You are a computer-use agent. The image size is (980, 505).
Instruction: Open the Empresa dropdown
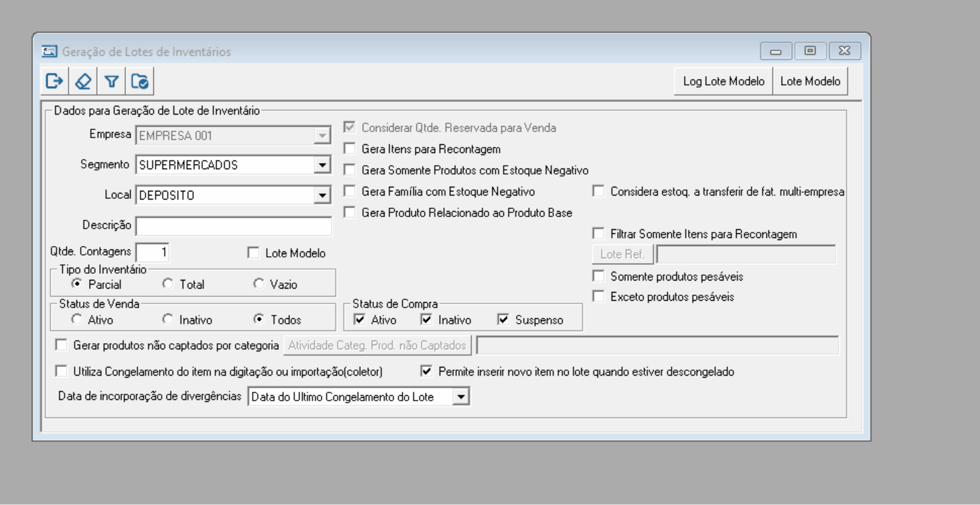click(x=322, y=136)
